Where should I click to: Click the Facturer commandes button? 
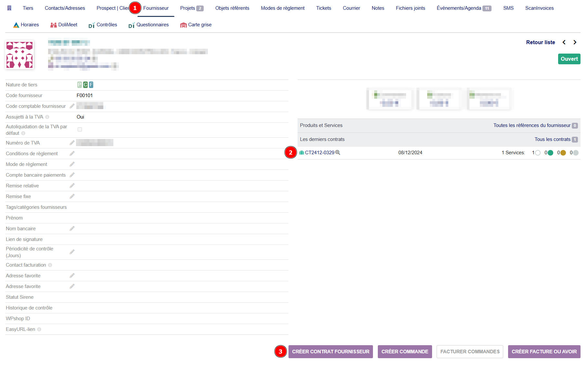[470, 352]
